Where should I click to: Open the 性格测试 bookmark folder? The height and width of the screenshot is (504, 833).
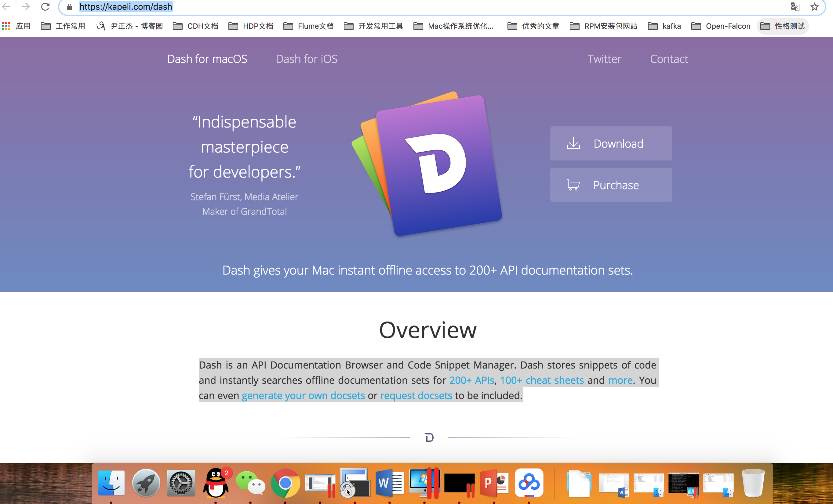pyautogui.click(x=783, y=26)
